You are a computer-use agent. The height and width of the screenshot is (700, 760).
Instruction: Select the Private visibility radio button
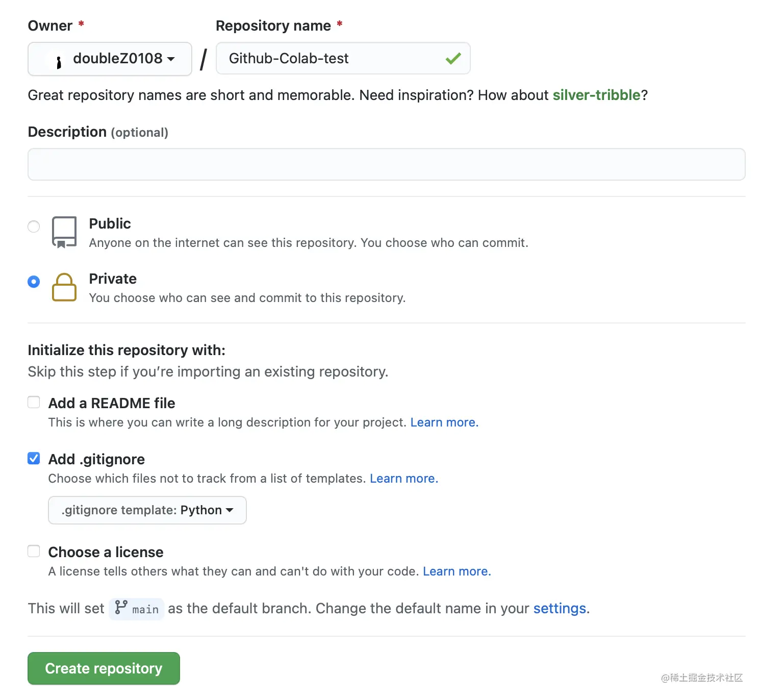pos(34,282)
